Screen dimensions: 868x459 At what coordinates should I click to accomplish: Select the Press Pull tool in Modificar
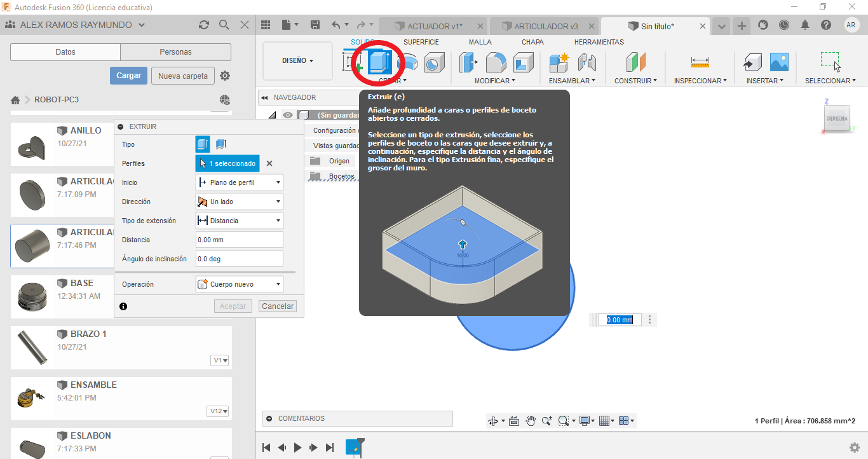[x=468, y=62]
